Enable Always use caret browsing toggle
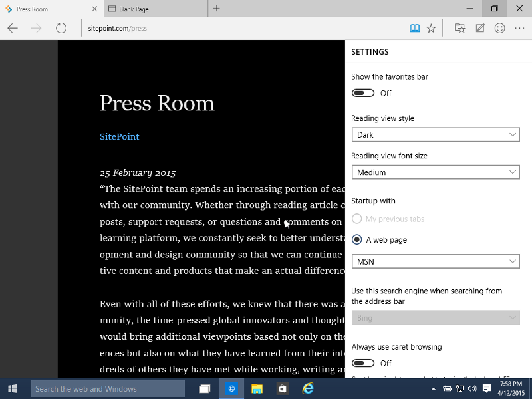532x399 pixels. [363, 363]
